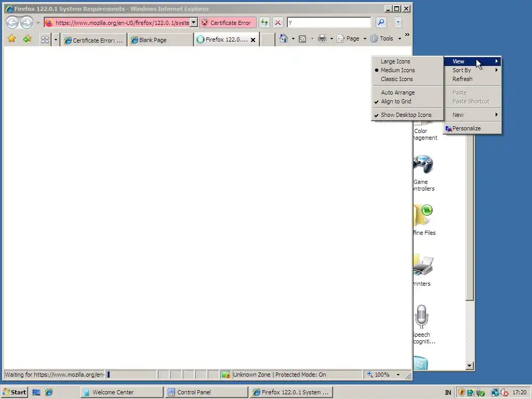
Task: Click Show Desktop quick launch icon
Action: (x=36, y=392)
